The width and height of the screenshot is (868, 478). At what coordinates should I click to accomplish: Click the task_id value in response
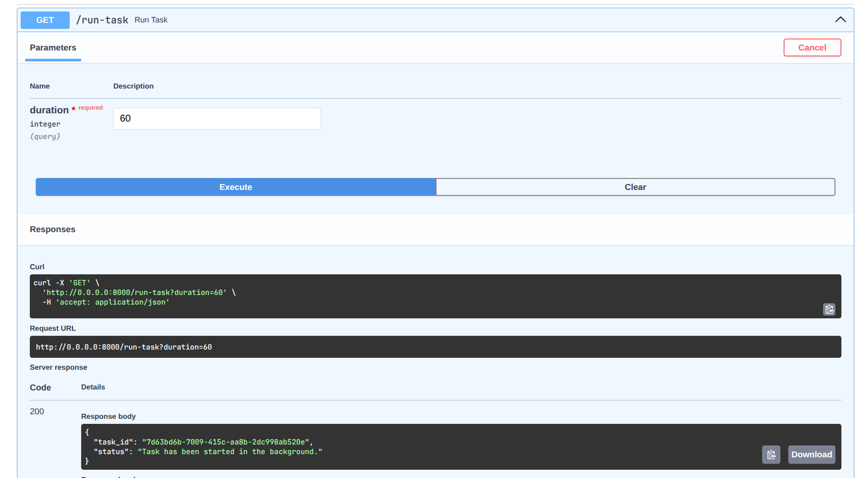coord(226,442)
